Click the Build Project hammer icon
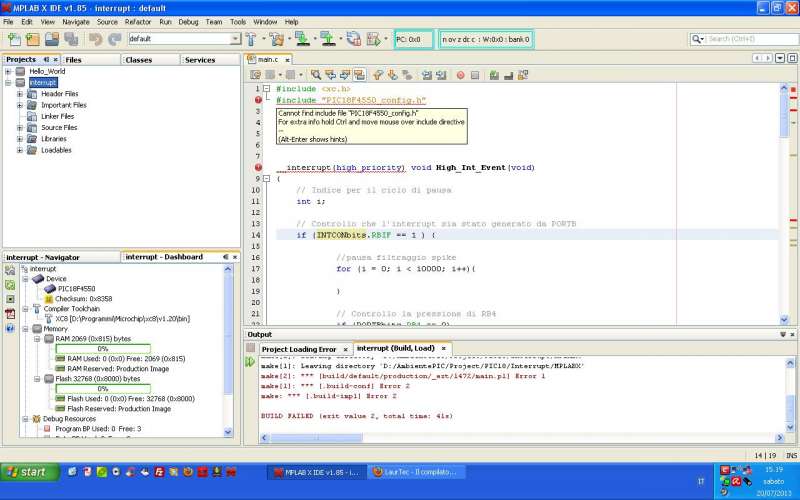 click(x=251, y=39)
